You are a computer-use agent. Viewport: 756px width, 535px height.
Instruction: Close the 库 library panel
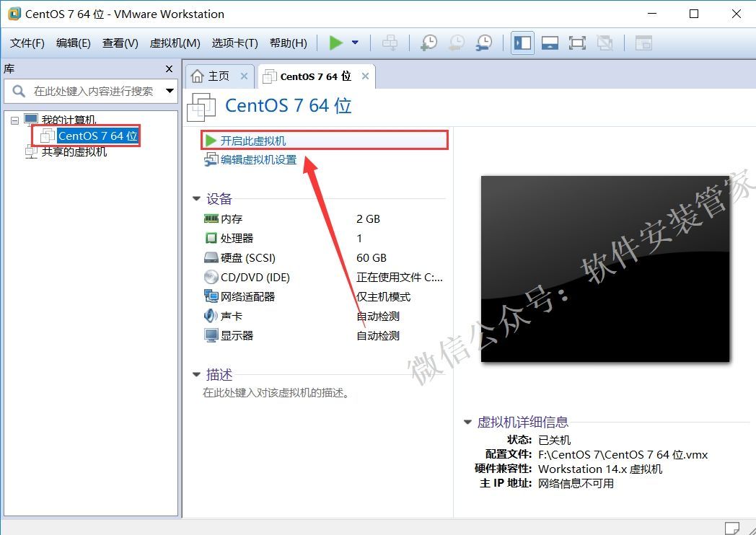169,69
